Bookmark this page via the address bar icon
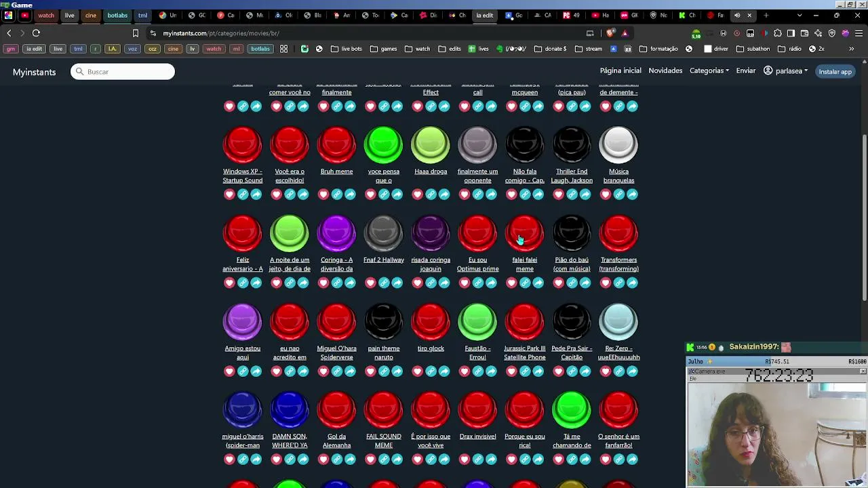Image resolution: width=868 pixels, height=488 pixels. coord(136,33)
